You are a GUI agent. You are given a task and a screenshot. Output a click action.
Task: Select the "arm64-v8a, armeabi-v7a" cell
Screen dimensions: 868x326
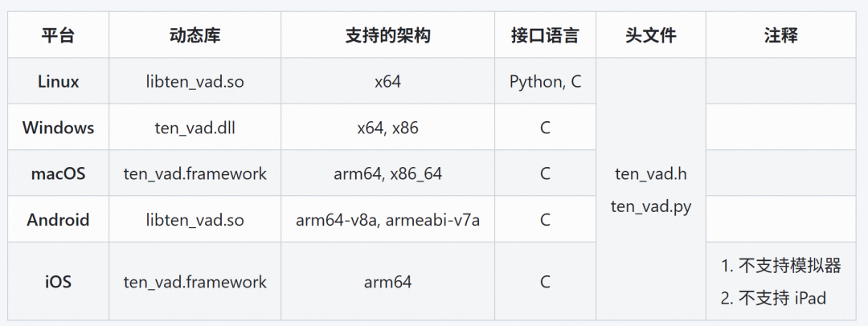(387, 220)
